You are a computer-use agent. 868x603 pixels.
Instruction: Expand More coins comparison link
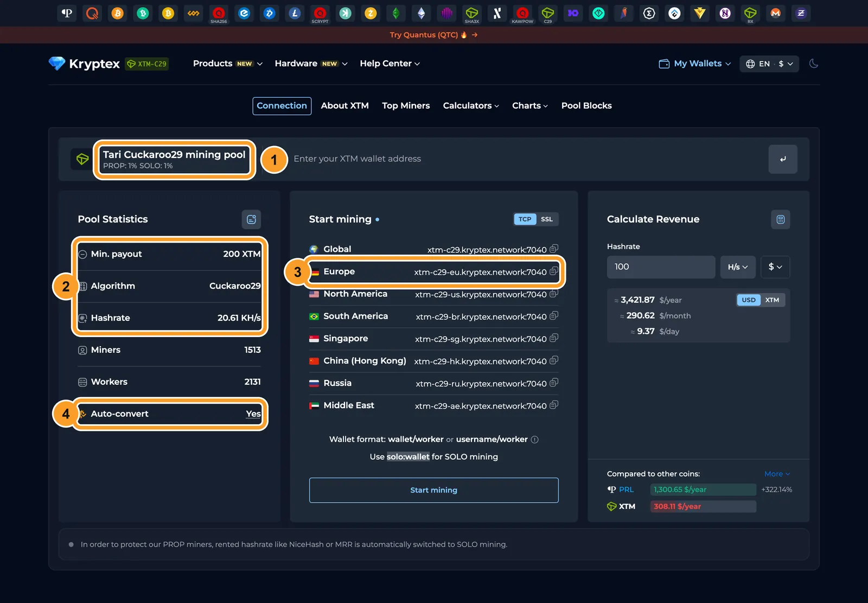pos(777,474)
